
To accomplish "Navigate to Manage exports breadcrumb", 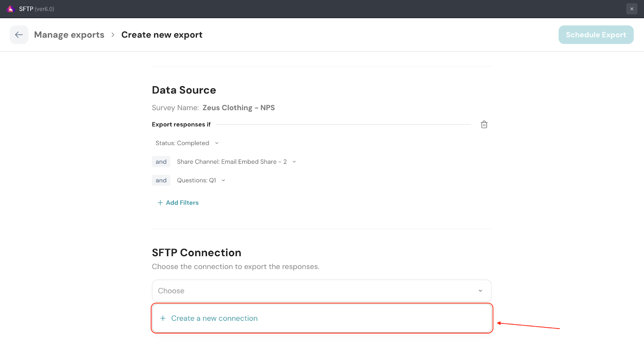I will click(x=69, y=35).
